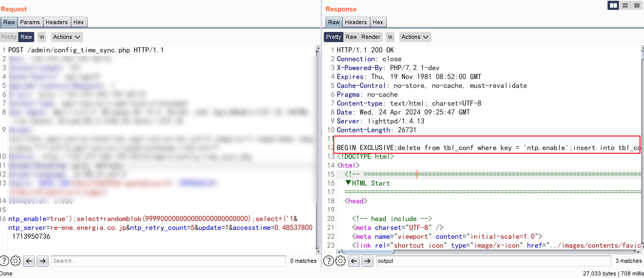Click 'Connection: close' response header
The image size is (644, 278).
369,59
